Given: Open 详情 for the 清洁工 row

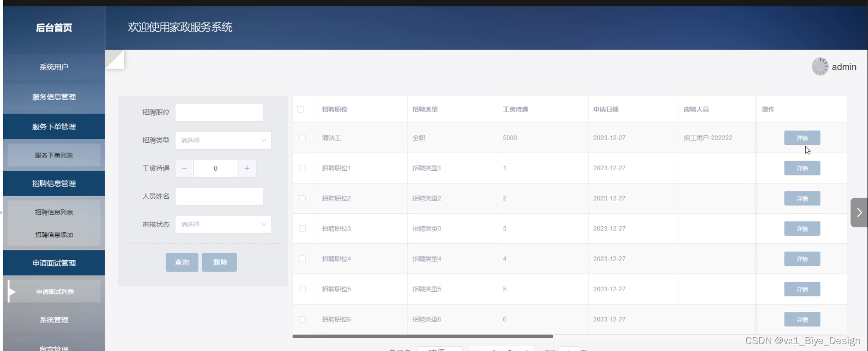Looking at the screenshot, I should click(x=802, y=138).
